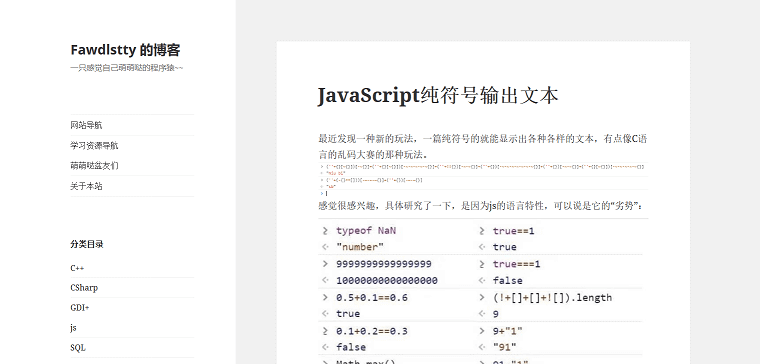Go to 学习资源导航 page

tap(94, 145)
